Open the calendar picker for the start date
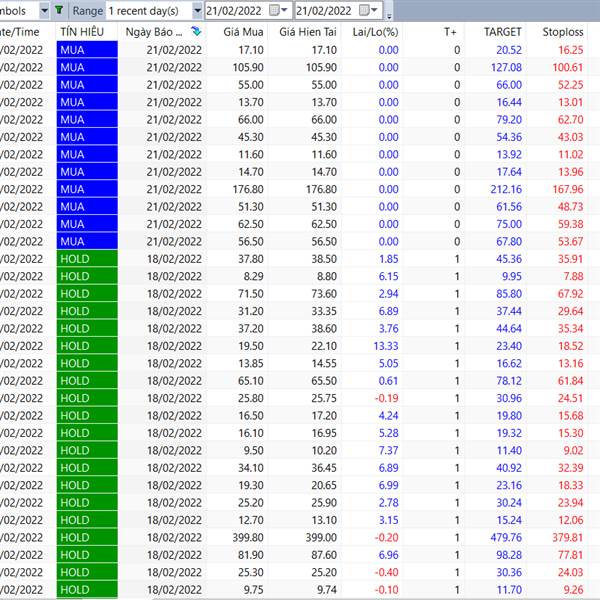This screenshot has width=600, height=600. (x=278, y=10)
